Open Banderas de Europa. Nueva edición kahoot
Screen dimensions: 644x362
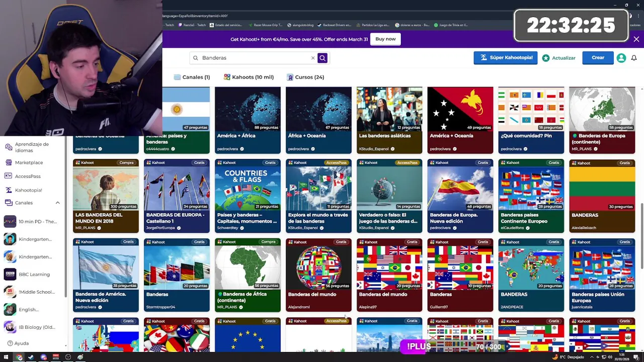point(460,196)
